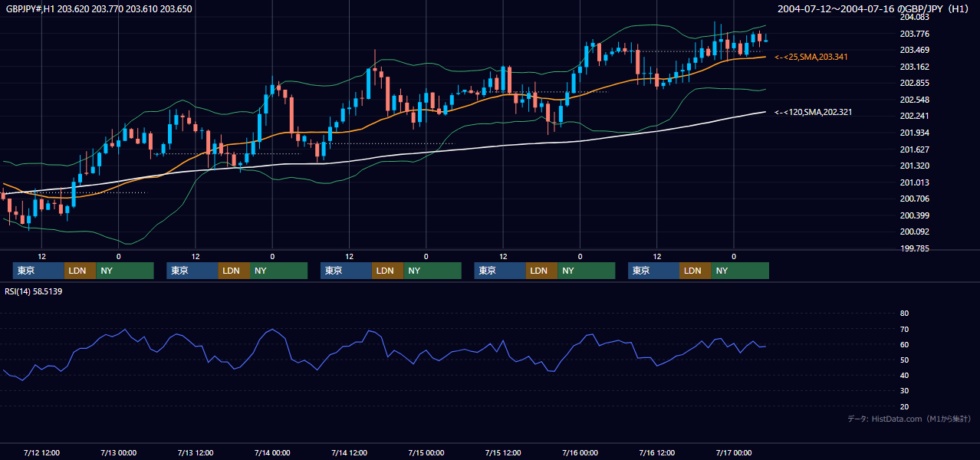This screenshot has width=980, height=460.
Task: Click the 東京 session block for July 14
Action: pyautogui.click(x=346, y=271)
